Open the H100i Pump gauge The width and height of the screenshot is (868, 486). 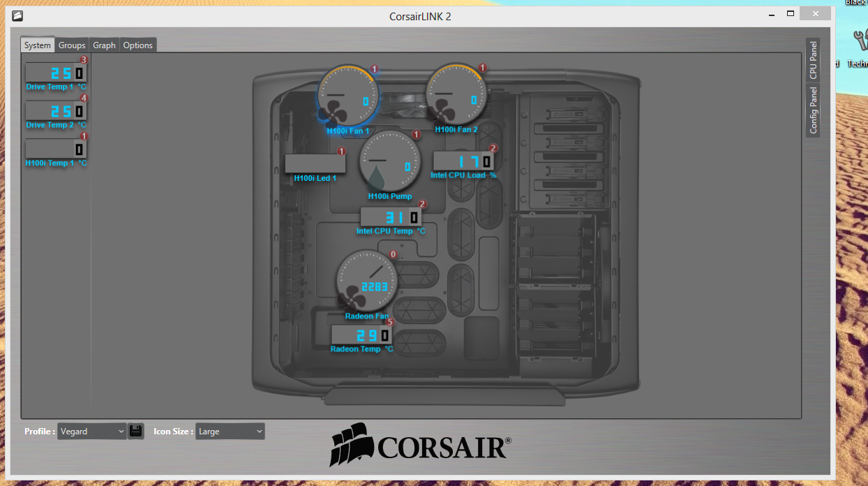click(390, 161)
